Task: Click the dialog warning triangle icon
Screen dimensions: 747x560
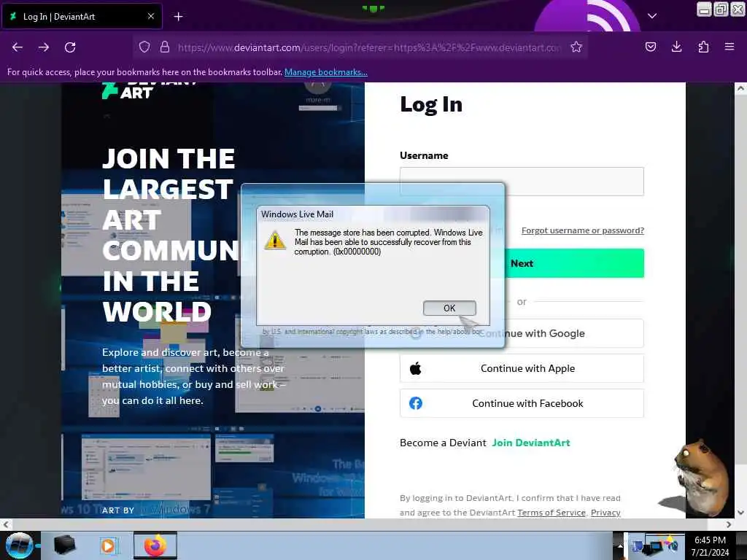Action: (x=275, y=240)
